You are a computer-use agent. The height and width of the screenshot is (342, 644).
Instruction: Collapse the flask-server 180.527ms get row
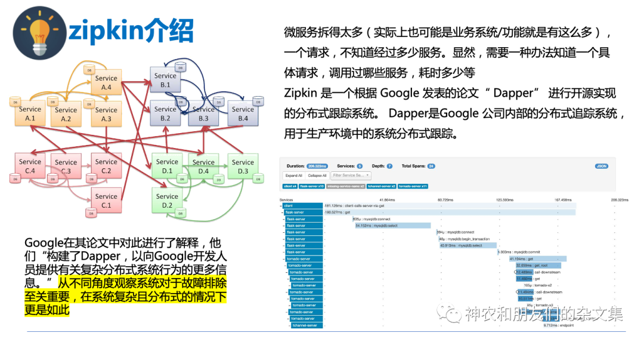click(283, 212)
